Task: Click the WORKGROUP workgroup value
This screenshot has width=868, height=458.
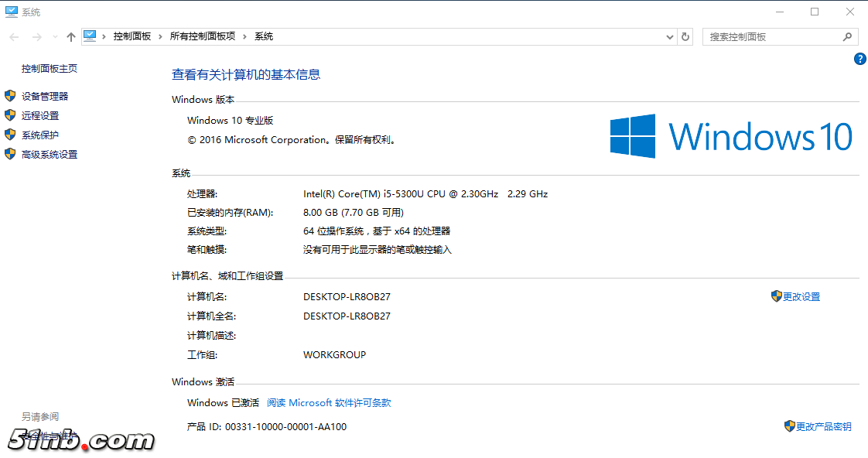Action: pyautogui.click(x=334, y=355)
